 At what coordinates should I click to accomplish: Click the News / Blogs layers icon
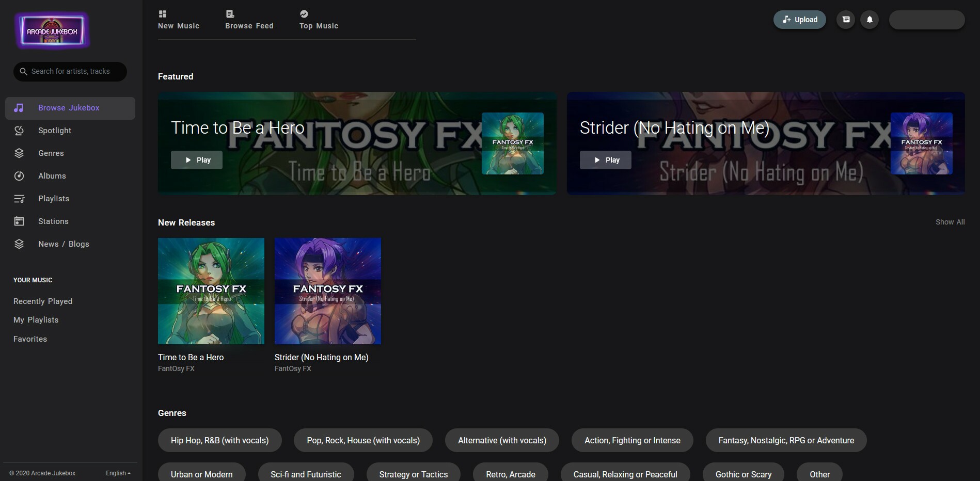point(19,244)
